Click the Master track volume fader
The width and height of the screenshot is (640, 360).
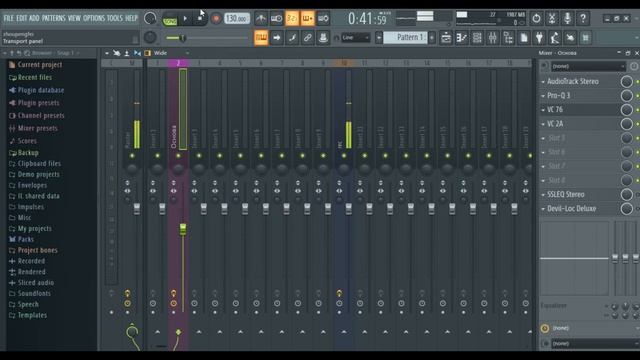(137, 209)
